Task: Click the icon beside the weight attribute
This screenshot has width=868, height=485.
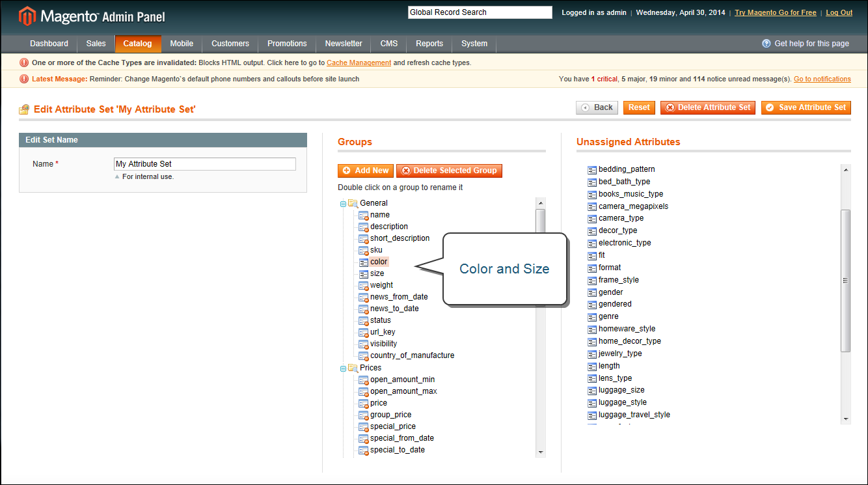Action: [364, 285]
